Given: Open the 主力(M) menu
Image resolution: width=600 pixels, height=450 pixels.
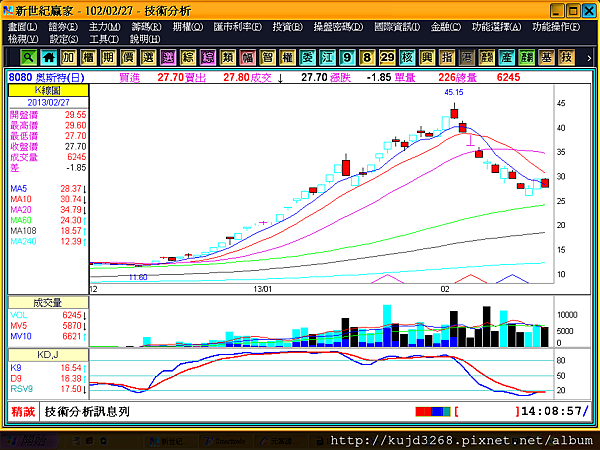Looking at the screenshot, I should tap(104, 27).
